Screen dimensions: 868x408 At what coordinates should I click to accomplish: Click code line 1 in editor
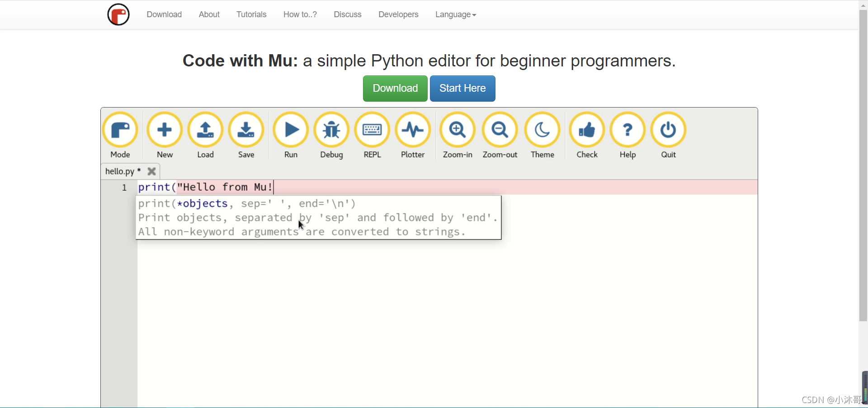point(448,187)
